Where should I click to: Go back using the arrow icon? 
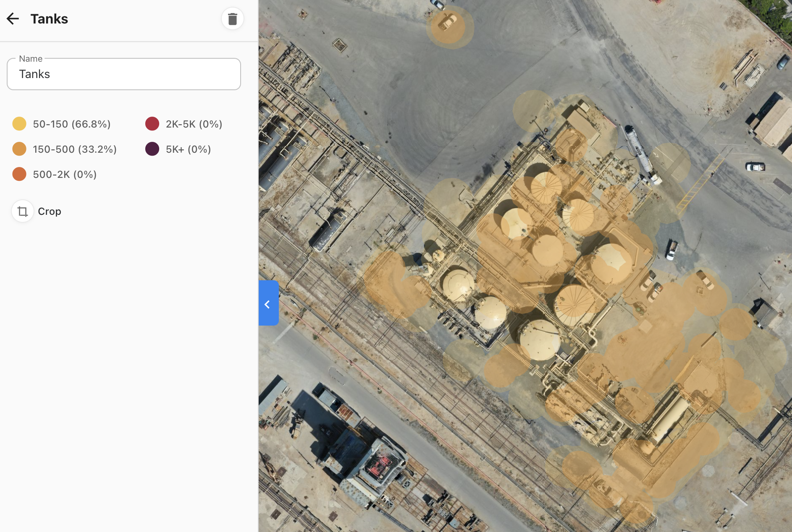[13, 18]
